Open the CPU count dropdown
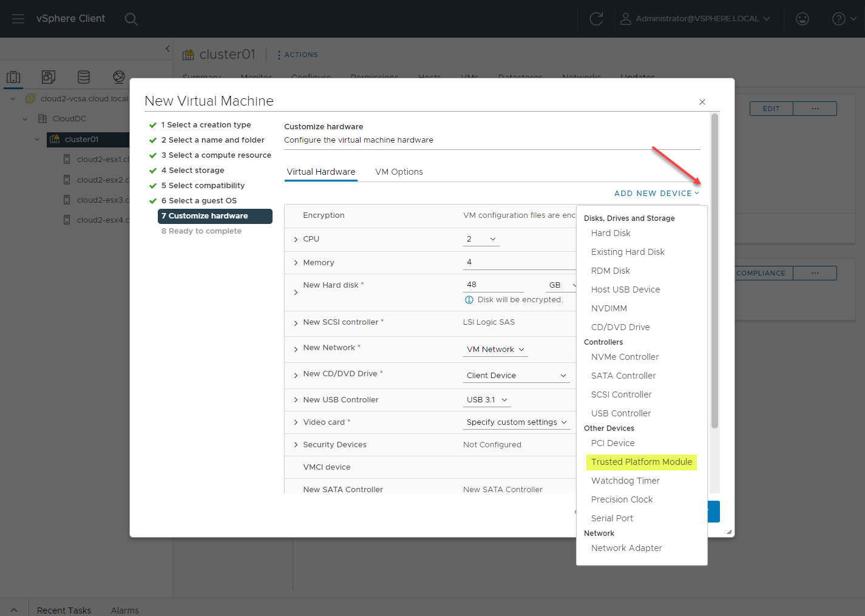 point(481,239)
